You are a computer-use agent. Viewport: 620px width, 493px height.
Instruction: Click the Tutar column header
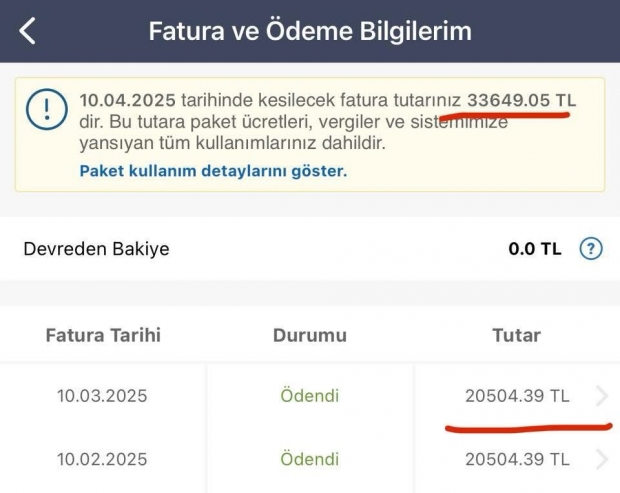pos(517,335)
